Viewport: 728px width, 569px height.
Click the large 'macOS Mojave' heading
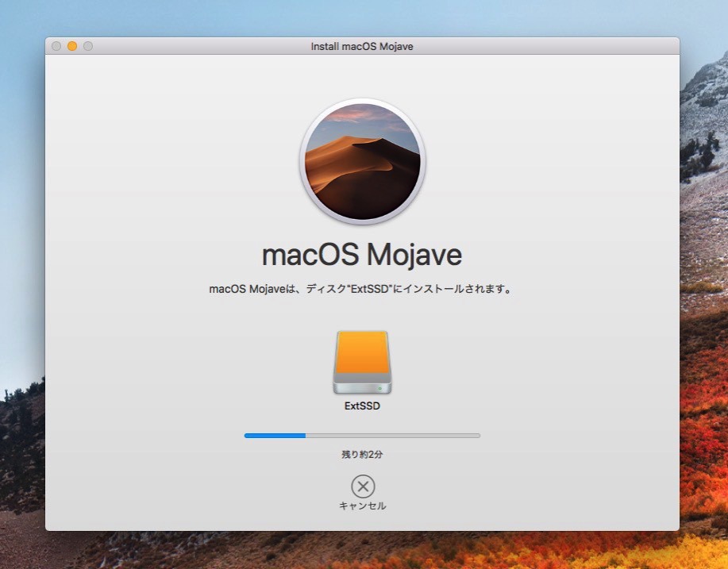coord(362,255)
